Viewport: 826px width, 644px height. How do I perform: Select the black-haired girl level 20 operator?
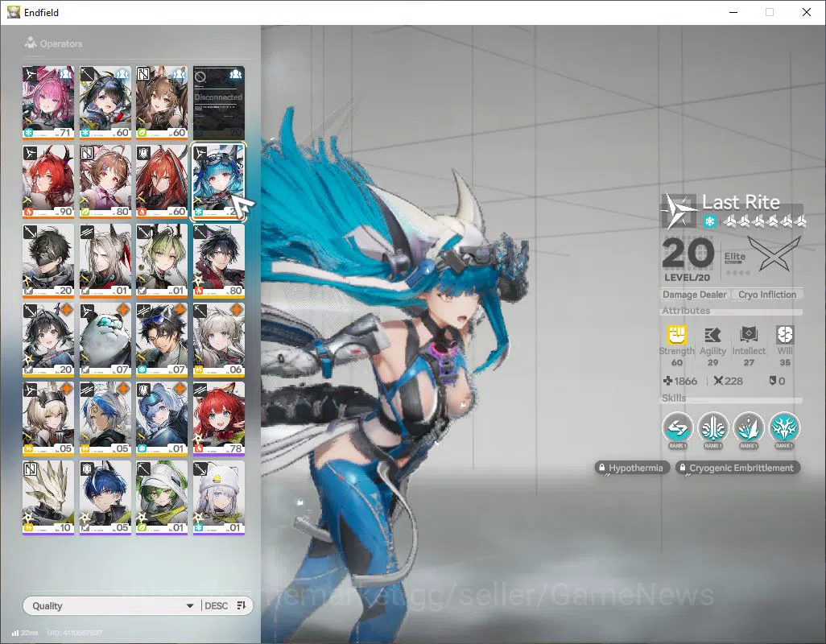point(48,339)
